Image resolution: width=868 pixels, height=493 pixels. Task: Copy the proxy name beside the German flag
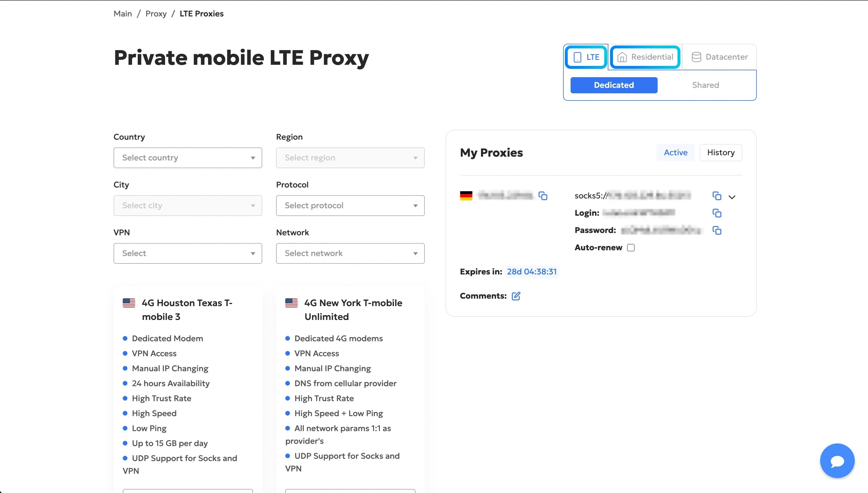pyautogui.click(x=543, y=196)
